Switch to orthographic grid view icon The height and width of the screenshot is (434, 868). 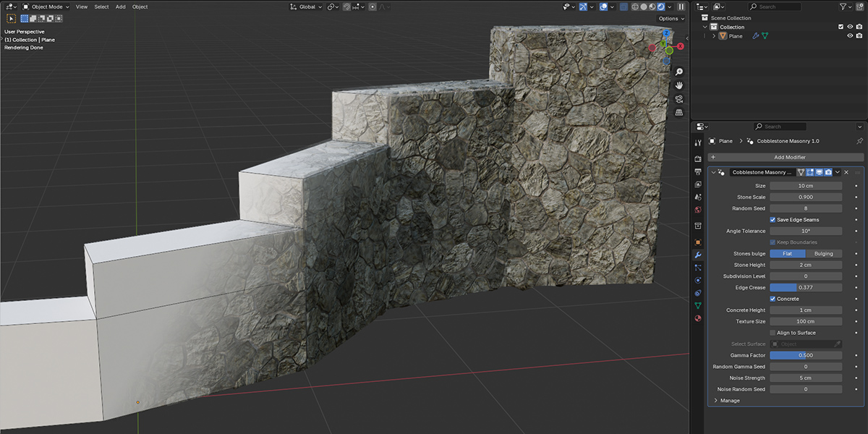pos(679,113)
